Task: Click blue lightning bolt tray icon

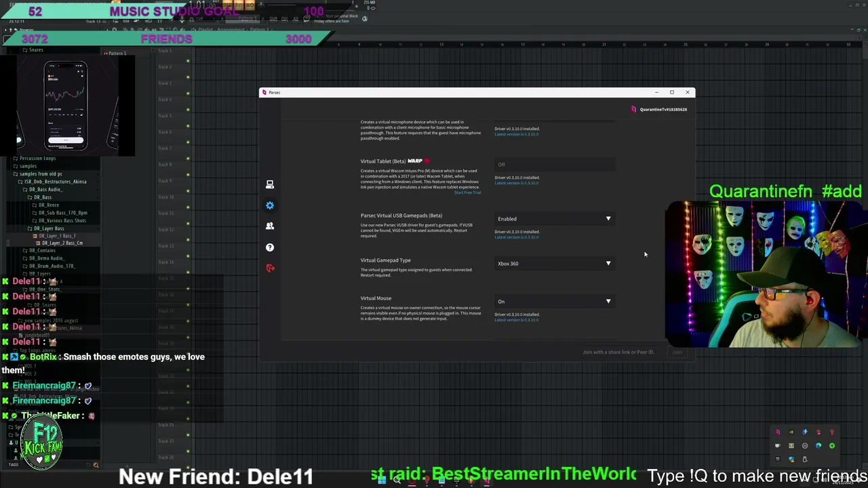Action: tap(805, 432)
